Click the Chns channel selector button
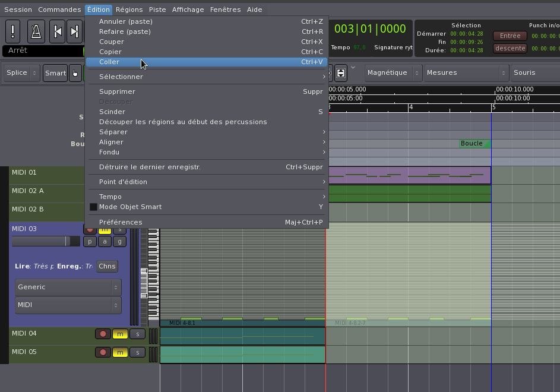The height and width of the screenshot is (392, 560). pyautogui.click(x=107, y=266)
